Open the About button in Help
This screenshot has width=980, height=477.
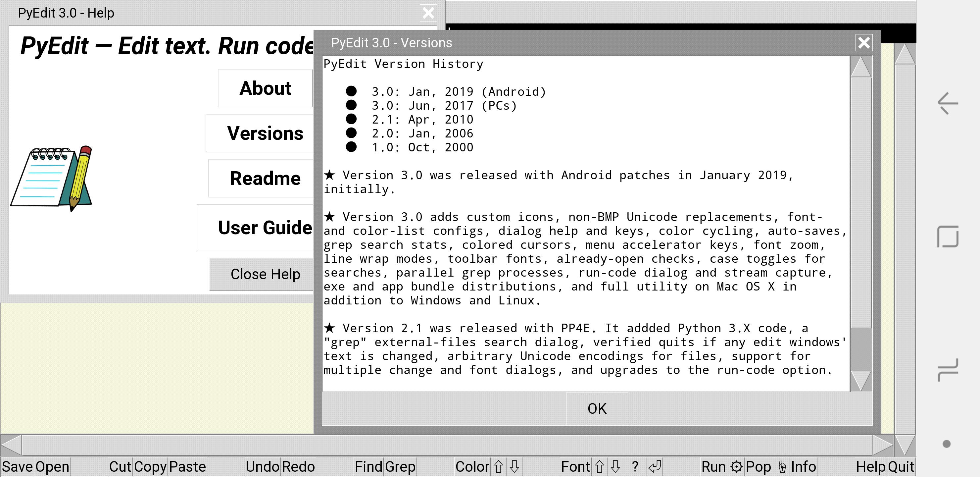coord(265,88)
